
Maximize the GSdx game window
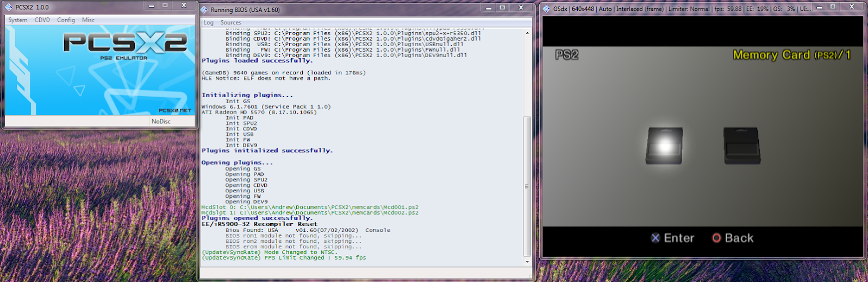(833, 7)
